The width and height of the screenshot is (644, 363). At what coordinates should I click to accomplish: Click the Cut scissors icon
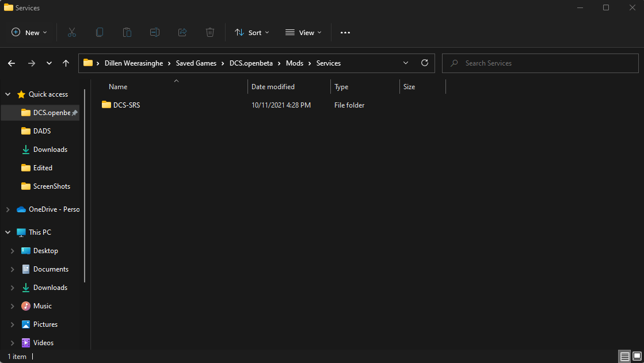pos(72,32)
